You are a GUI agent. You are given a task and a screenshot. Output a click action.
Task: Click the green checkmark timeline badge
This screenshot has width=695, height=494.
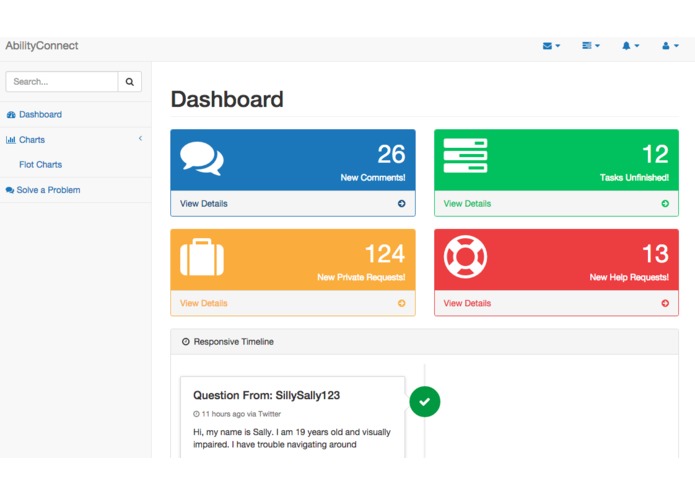point(425,402)
